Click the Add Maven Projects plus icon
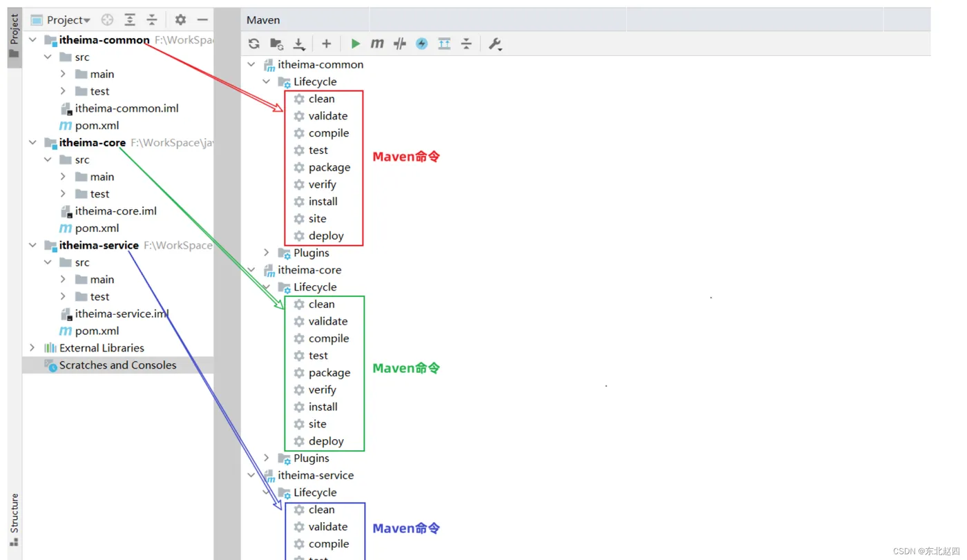The image size is (967, 560). [x=327, y=44]
